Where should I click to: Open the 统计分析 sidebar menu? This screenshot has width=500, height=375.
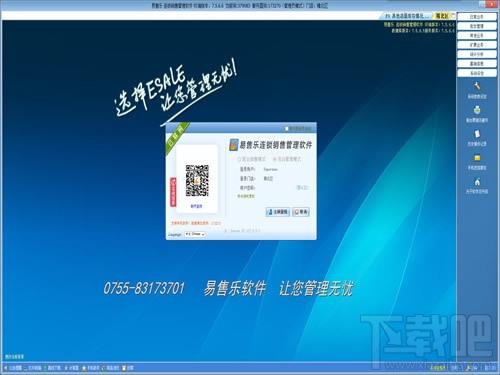(477, 54)
